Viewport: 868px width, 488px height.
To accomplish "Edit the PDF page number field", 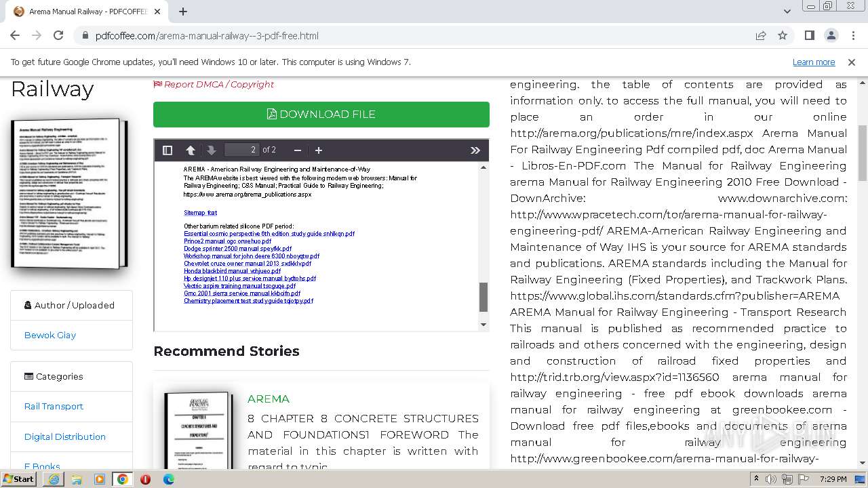I will click(241, 150).
